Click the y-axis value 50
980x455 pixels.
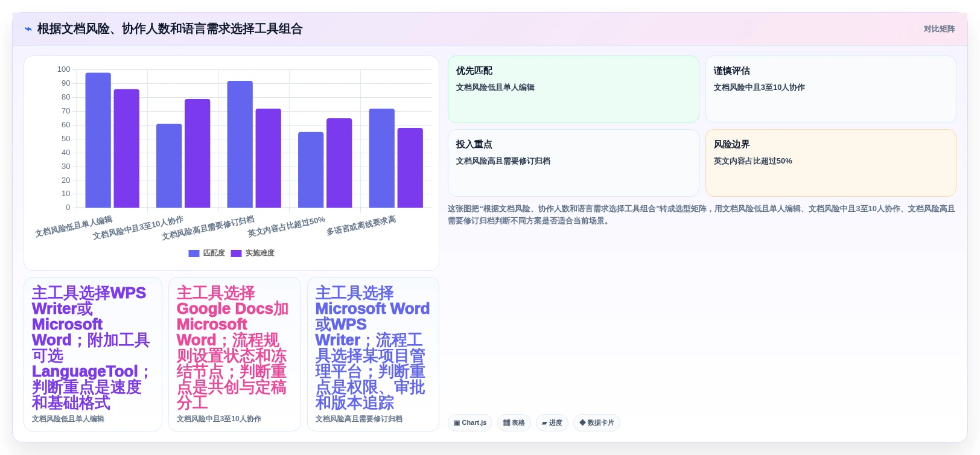(x=66, y=139)
